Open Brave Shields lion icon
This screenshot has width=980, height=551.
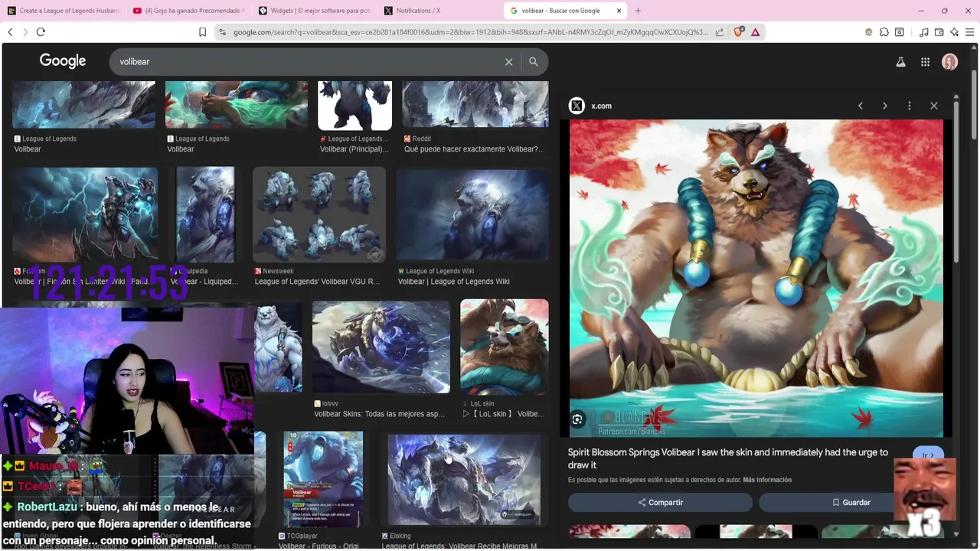click(739, 32)
